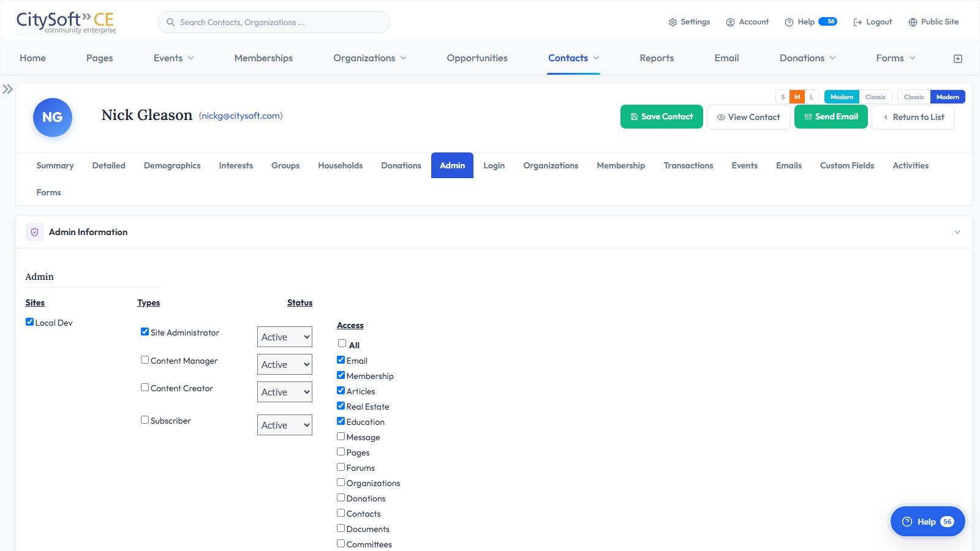The image size is (980, 551).
Task: Toggle the Site Administrator checkbox
Action: [x=145, y=332]
